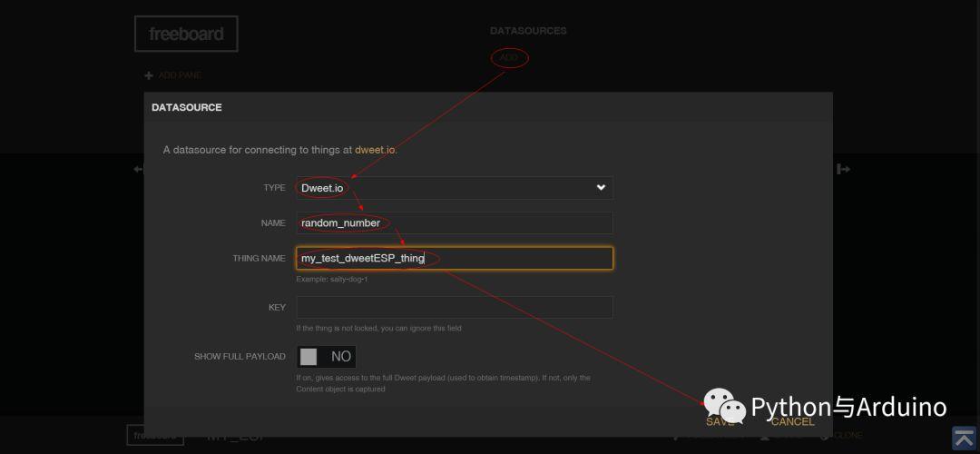Click the scroll-to-top double chevron icon
The height and width of the screenshot is (454, 980).
[x=965, y=438]
